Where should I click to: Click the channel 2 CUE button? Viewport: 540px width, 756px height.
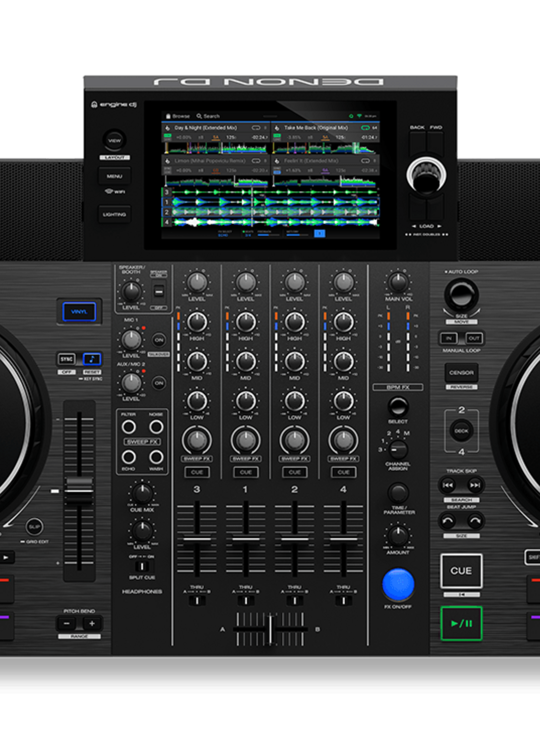pos(295,472)
